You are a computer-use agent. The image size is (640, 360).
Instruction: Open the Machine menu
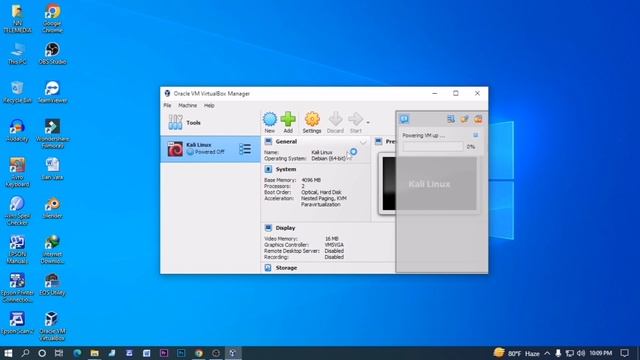187,105
